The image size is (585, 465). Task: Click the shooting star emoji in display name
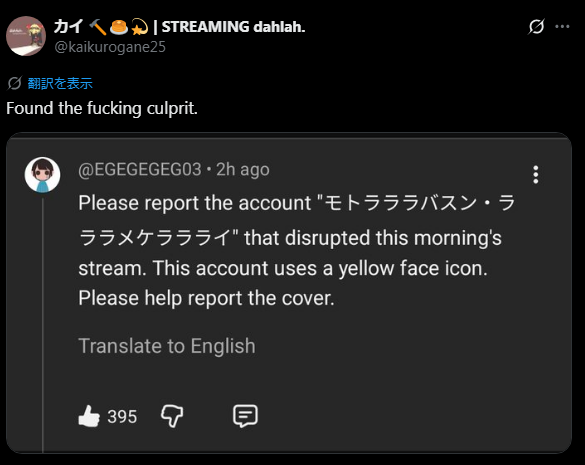point(140,27)
